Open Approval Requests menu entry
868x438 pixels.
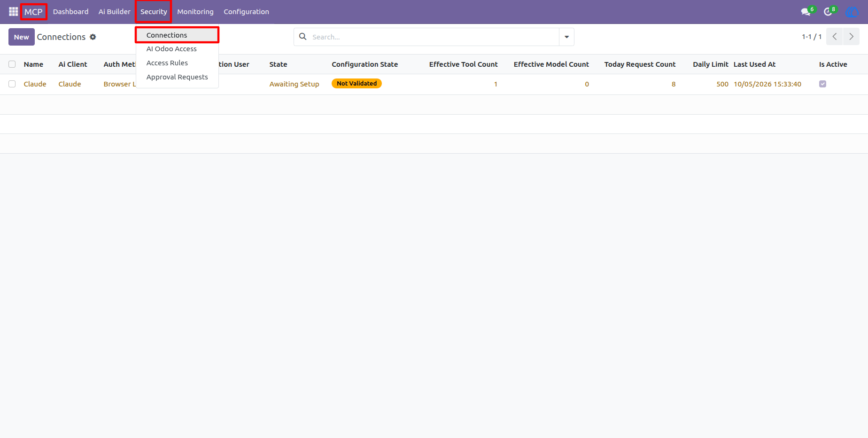click(177, 77)
